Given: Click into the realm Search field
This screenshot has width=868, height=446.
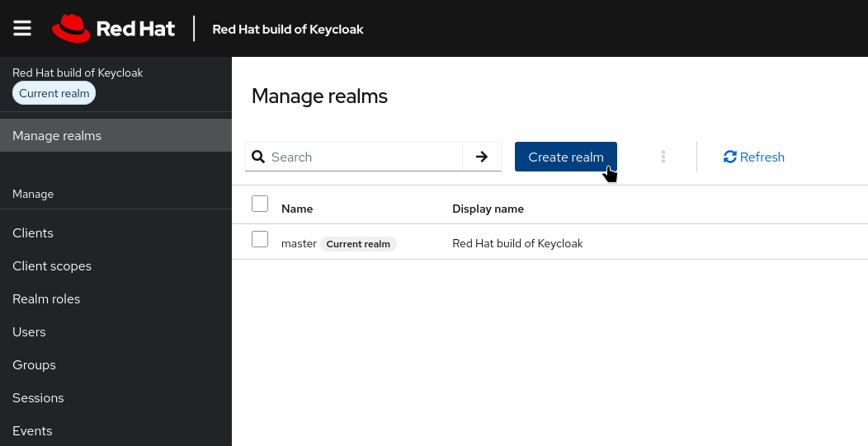Looking at the screenshot, I should pyautogui.click(x=363, y=157).
